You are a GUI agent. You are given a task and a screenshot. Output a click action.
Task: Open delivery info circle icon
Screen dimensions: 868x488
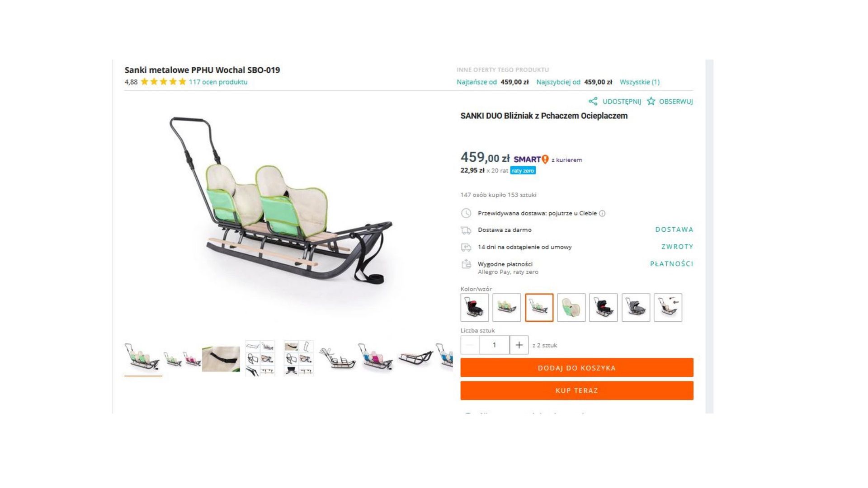click(x=602, y=213)
